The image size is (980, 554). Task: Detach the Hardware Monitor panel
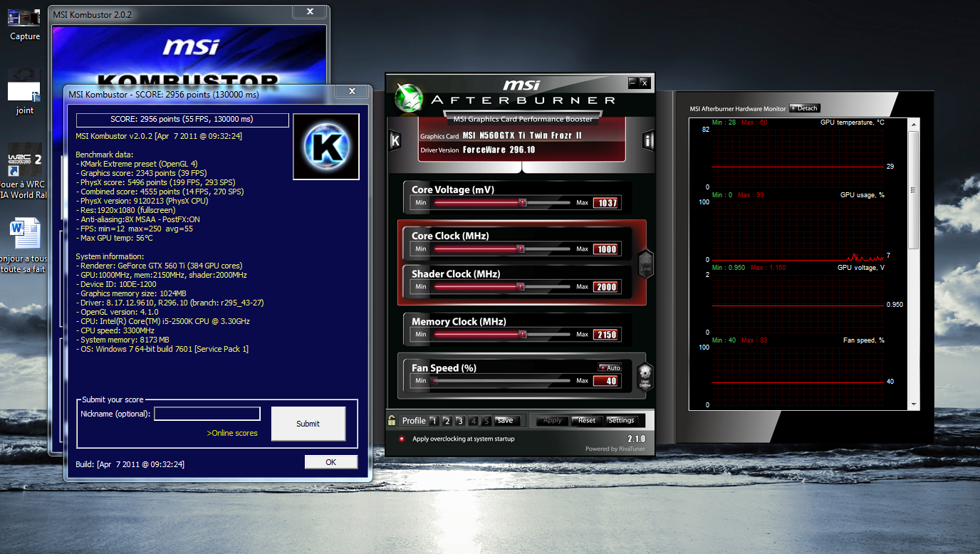click(x=805, y=108)
